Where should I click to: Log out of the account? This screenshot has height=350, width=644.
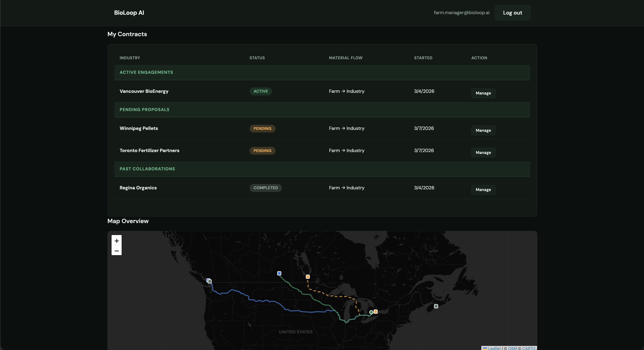tap(512, 13)
